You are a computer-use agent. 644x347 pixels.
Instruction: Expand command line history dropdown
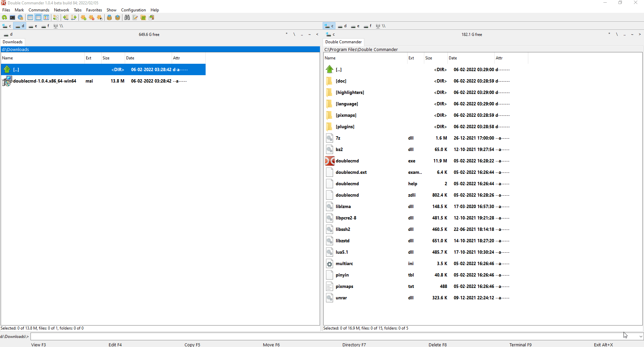tap(641, 336)
